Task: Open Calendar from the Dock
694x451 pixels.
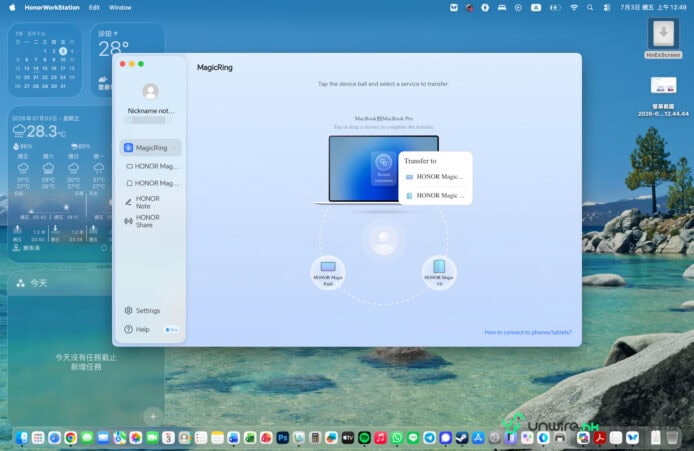Action: 168,438
